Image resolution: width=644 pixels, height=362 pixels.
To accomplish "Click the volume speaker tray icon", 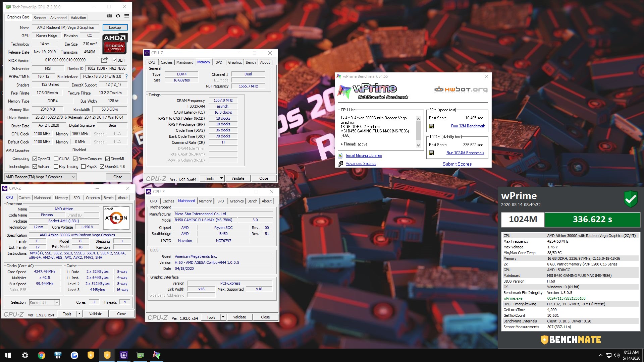I will point(616,355).
